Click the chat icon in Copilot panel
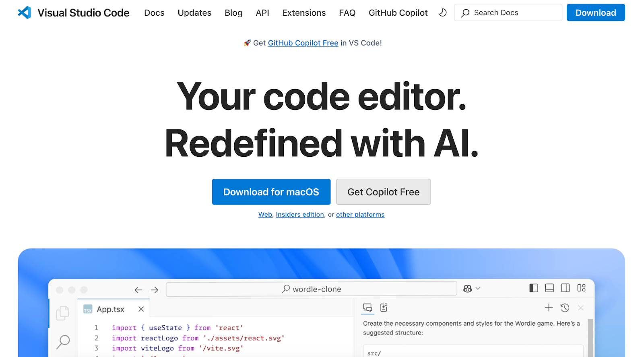This screenshot has height=357, width=644. [x=367, y=308]
